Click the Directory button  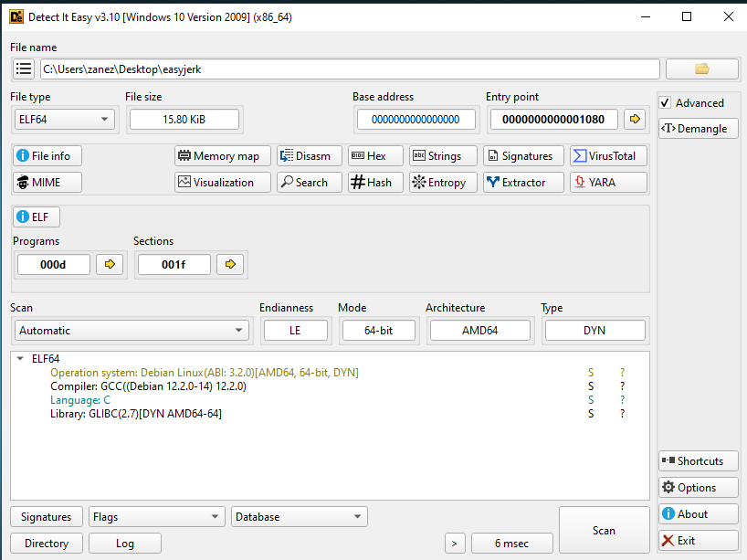pos(47,544)
